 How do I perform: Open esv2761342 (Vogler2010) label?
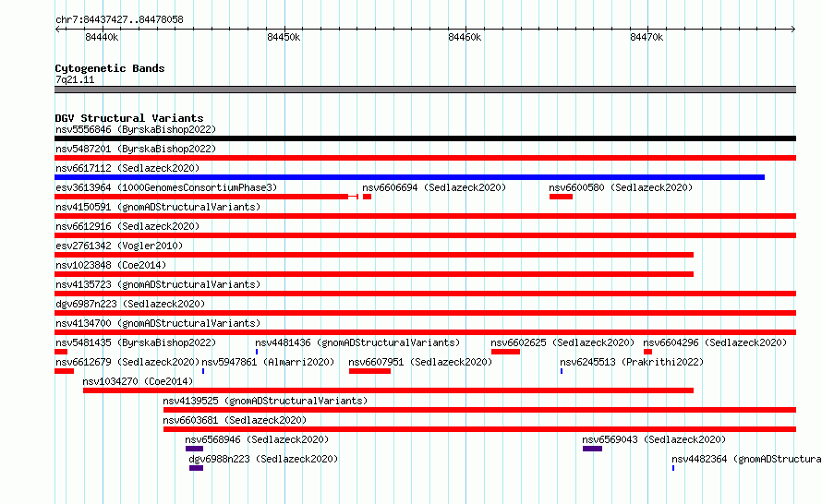point(119,246)
